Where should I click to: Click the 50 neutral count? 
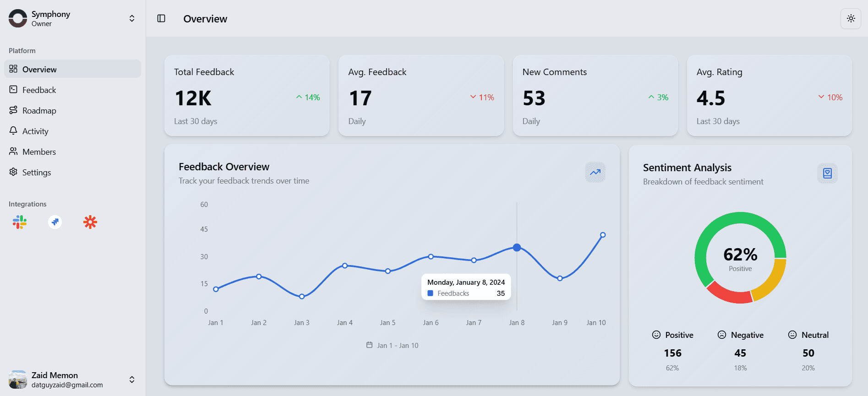[x=808, y=353]
